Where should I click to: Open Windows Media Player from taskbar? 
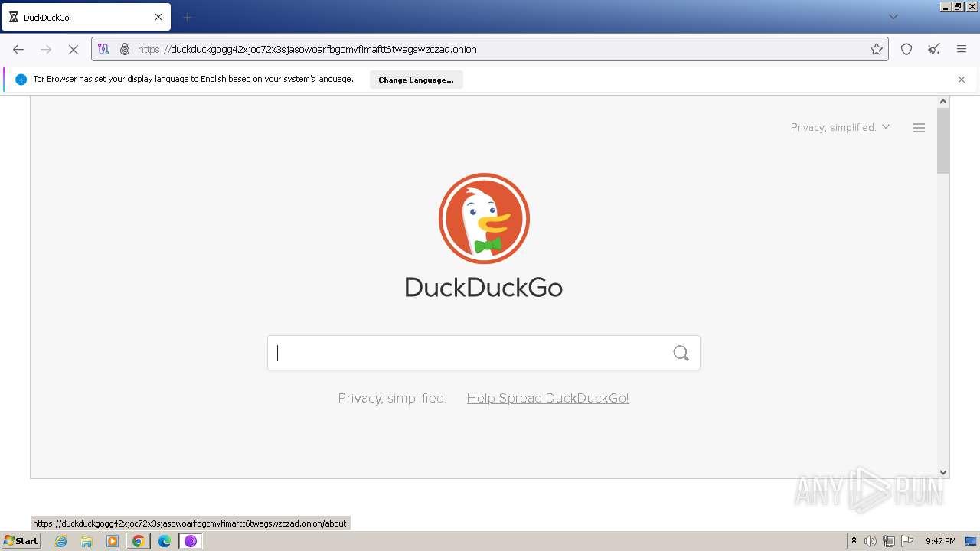(x=113, y=541)
